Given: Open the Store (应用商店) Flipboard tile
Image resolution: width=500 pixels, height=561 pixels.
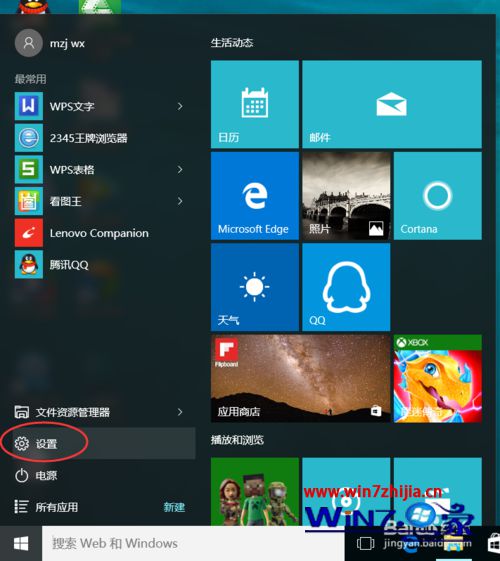Looking at the screenshot, I should tap(300, 379).
